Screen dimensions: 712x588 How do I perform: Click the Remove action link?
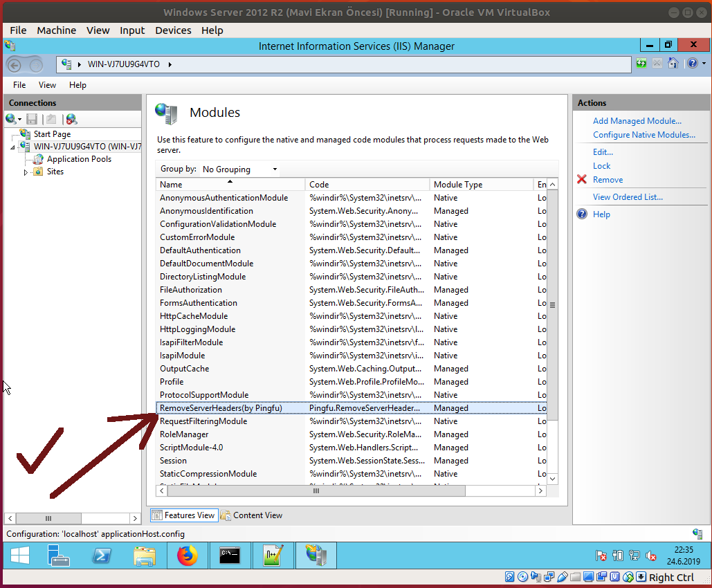click(608, 180)
